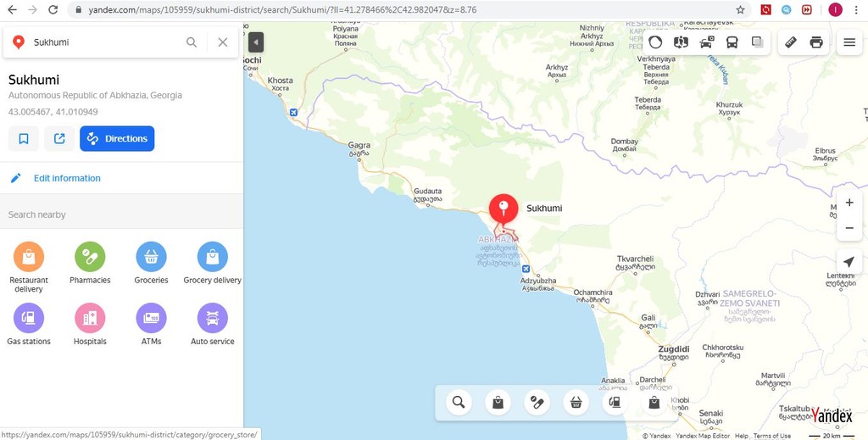
Task: Get Directions to Sukhumi
Action: 117,139
